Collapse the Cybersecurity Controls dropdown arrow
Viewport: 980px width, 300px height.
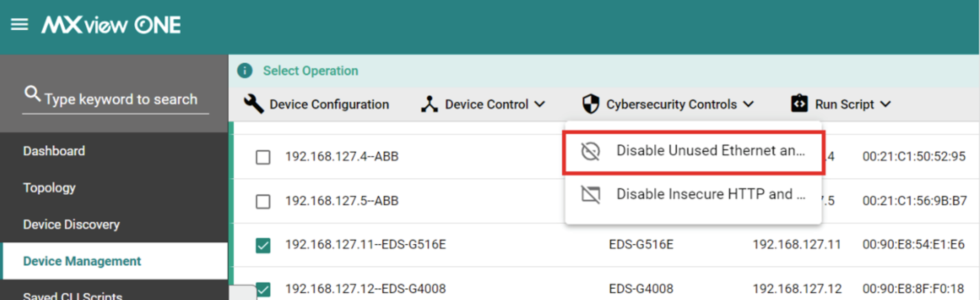pyautogui.click(x=748, y=104)
